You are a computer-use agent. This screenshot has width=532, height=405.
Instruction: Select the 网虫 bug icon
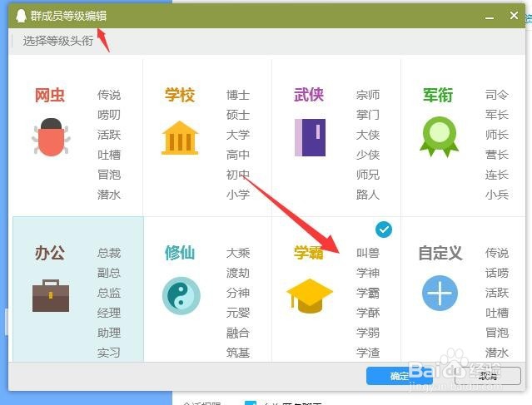pyautogui.click(x=51, y=137)
